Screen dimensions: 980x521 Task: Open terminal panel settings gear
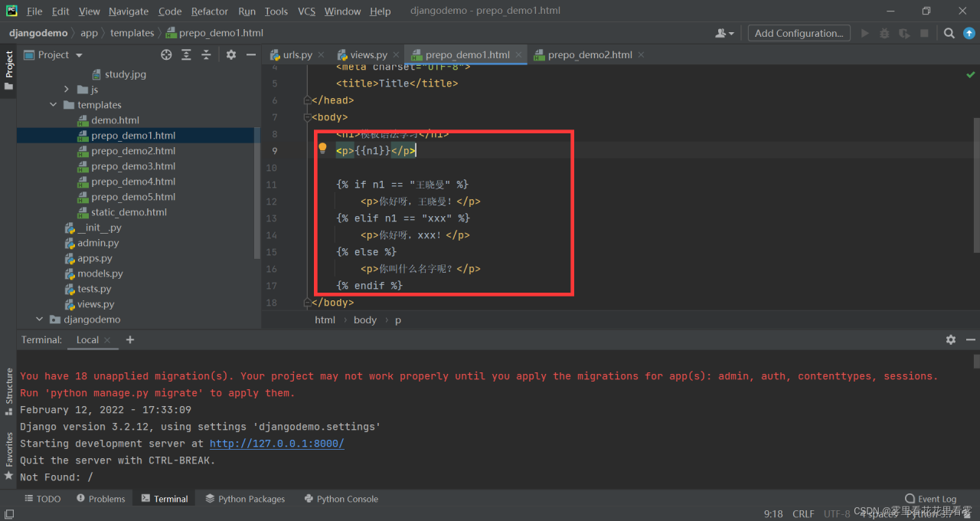[950, 339]
